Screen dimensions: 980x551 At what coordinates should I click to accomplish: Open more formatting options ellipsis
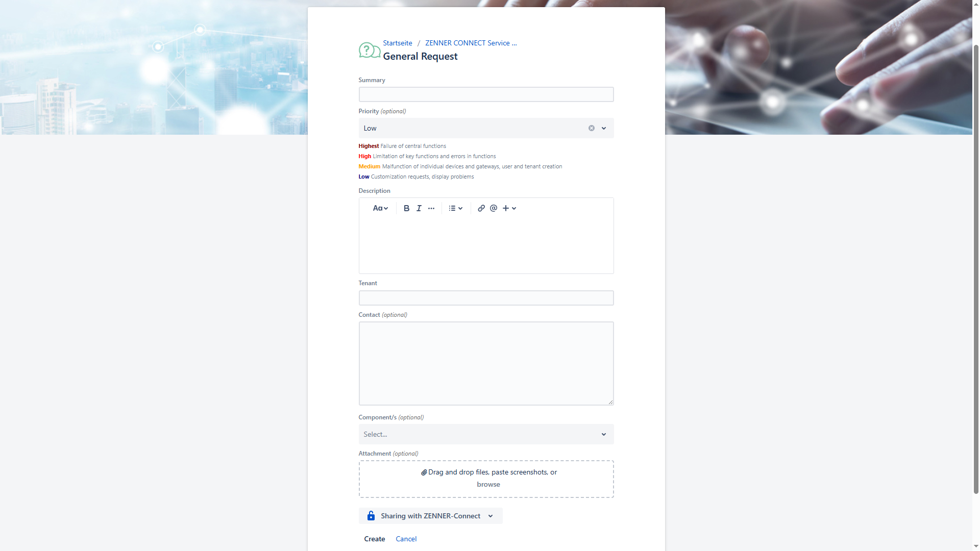coord(431,208)
